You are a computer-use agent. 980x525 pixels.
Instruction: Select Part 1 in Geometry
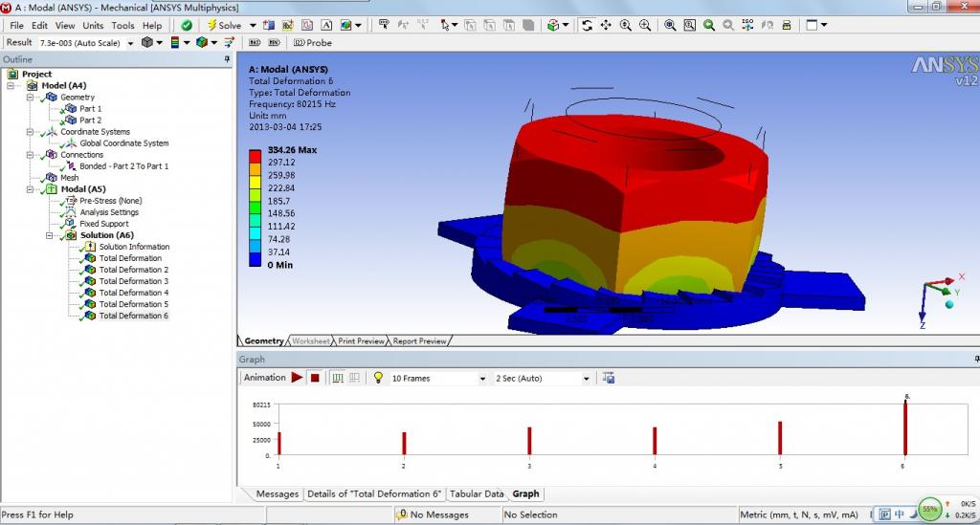[x=90, y=109]
